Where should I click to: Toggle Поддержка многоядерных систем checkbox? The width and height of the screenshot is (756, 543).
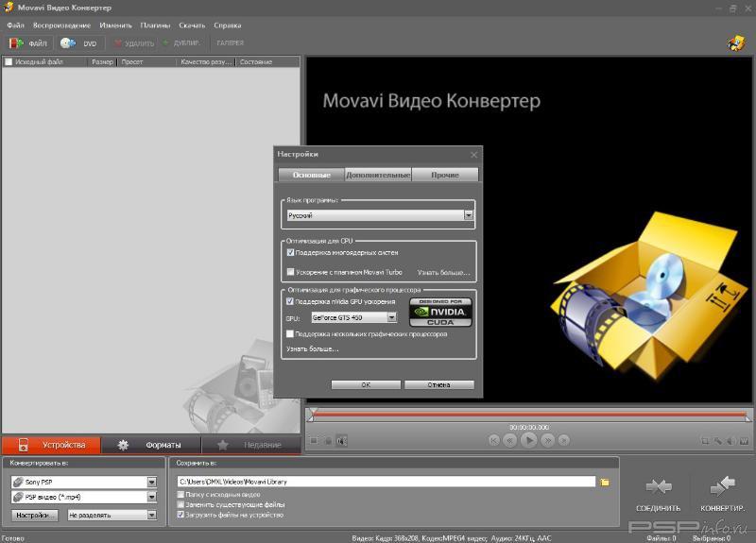[x=291, y=253]
